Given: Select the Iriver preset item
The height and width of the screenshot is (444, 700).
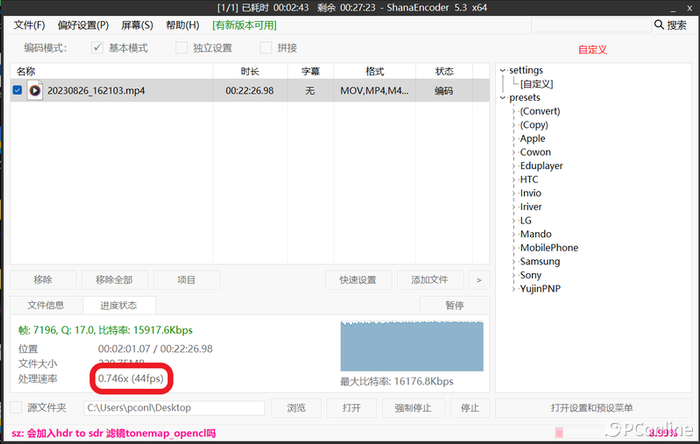Looking at the screenshot, I should (531, 207).
